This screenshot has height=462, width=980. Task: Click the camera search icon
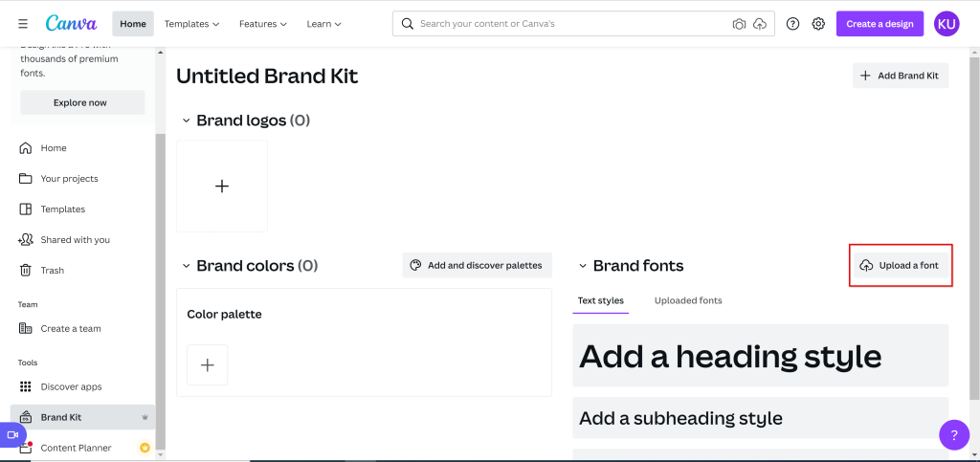point(739,24)
